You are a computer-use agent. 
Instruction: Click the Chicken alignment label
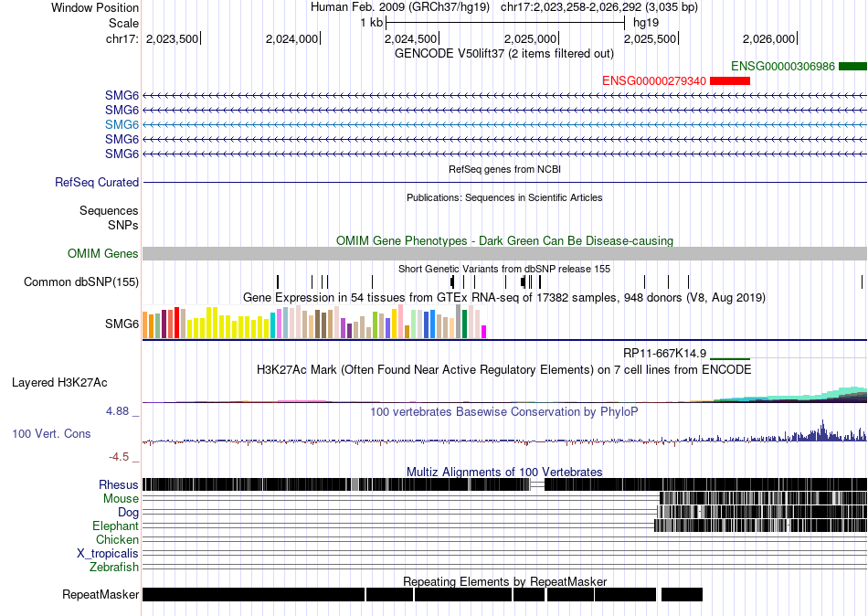pos(117,539)
